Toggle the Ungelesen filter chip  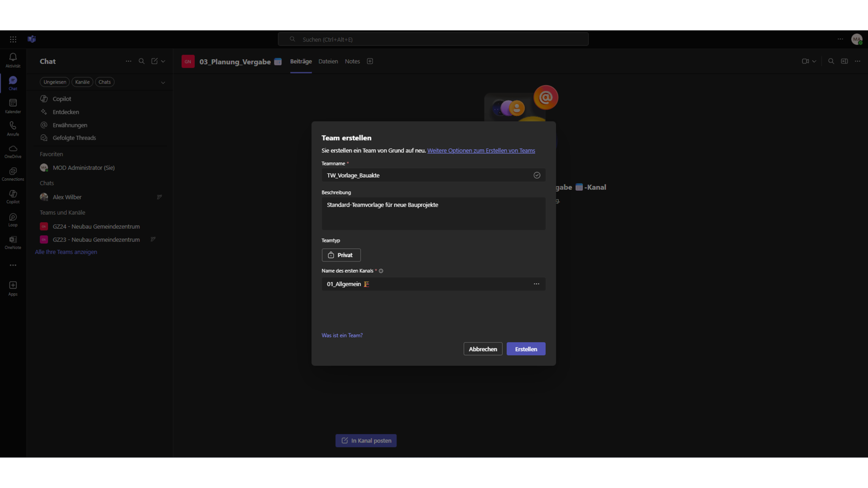pyautogui.click(x=55, y=82)
